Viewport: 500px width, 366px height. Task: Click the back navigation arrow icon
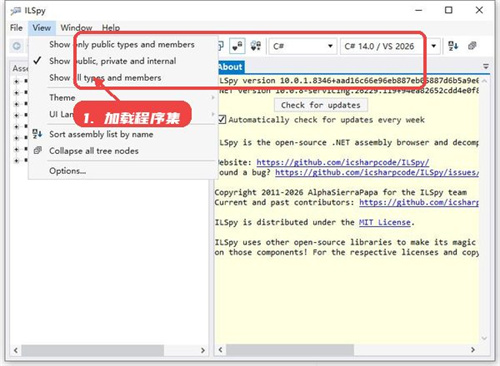[x=17, y=46]
